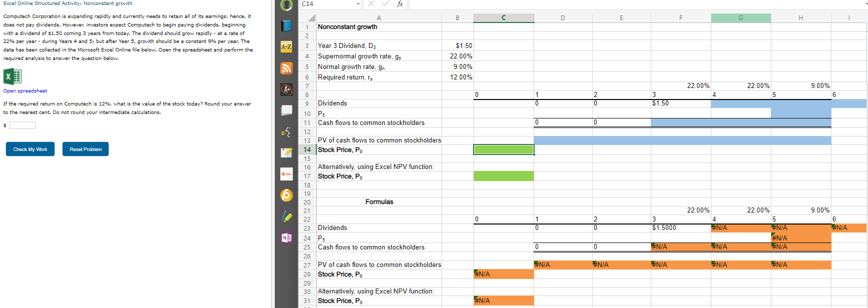Image resolution: width=868 pixels, height=308 pixels.
Task: Select 'PV of cash flows' label in row 13
Action: (x=379, y=140)
